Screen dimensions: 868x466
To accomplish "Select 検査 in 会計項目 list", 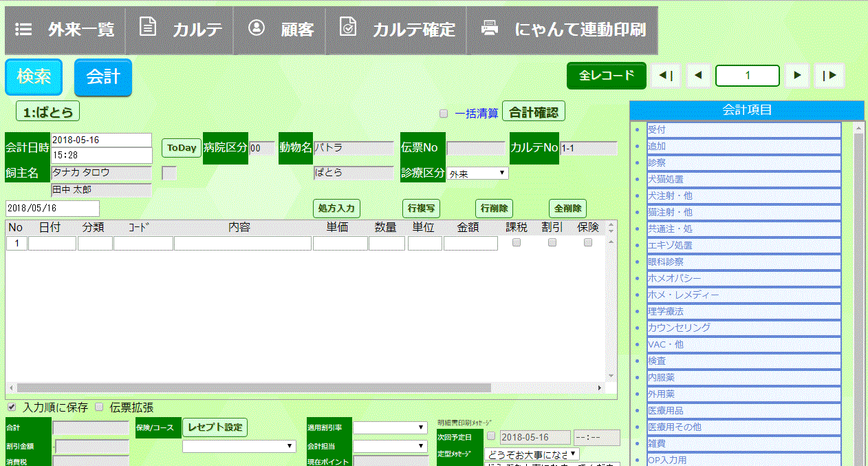I will click(744, 361).
